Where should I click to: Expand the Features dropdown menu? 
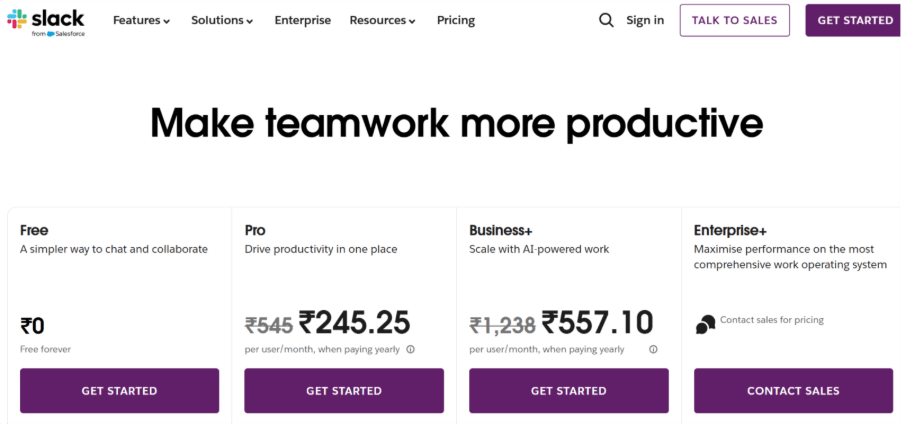point(141,20)
